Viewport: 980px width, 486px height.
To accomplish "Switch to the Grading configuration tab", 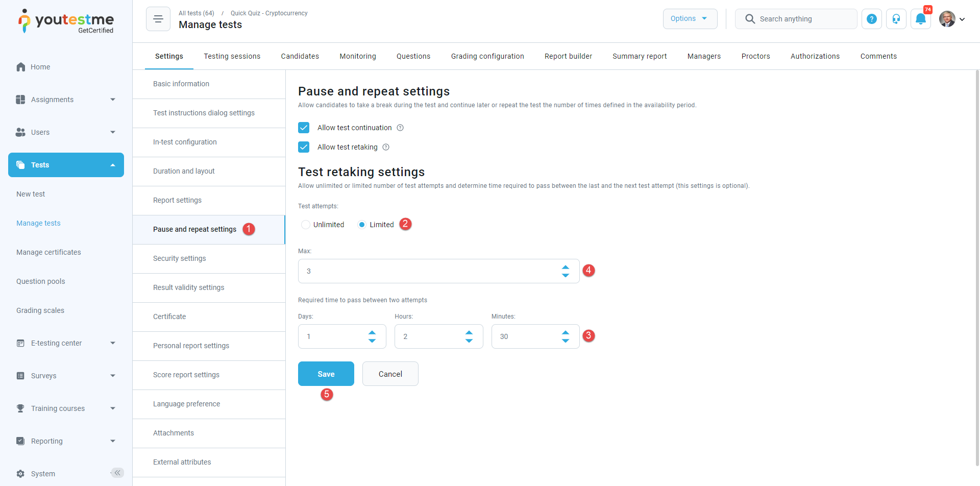I will 487,56.
